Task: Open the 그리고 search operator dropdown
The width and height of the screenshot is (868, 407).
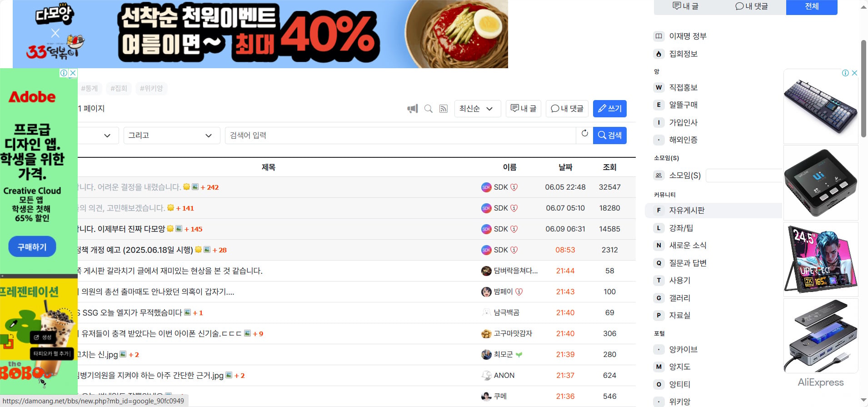Action: (x=172, y=136)
